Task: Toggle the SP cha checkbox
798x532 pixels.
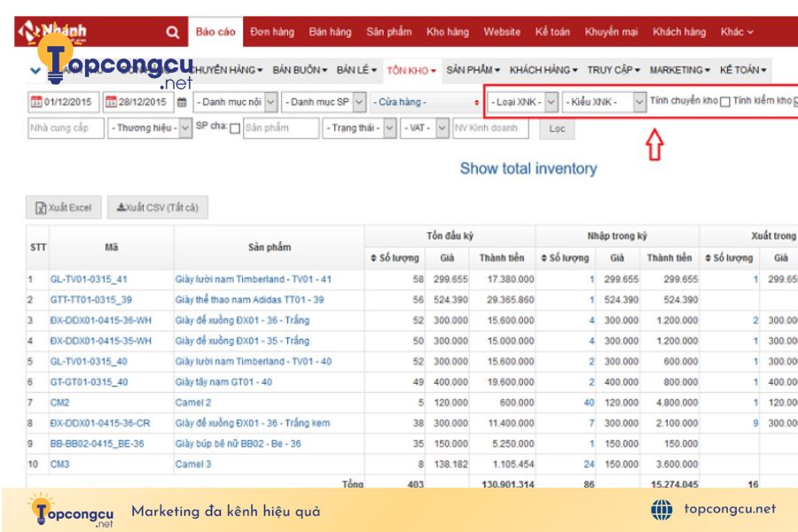Action: [x=235, y=129]
